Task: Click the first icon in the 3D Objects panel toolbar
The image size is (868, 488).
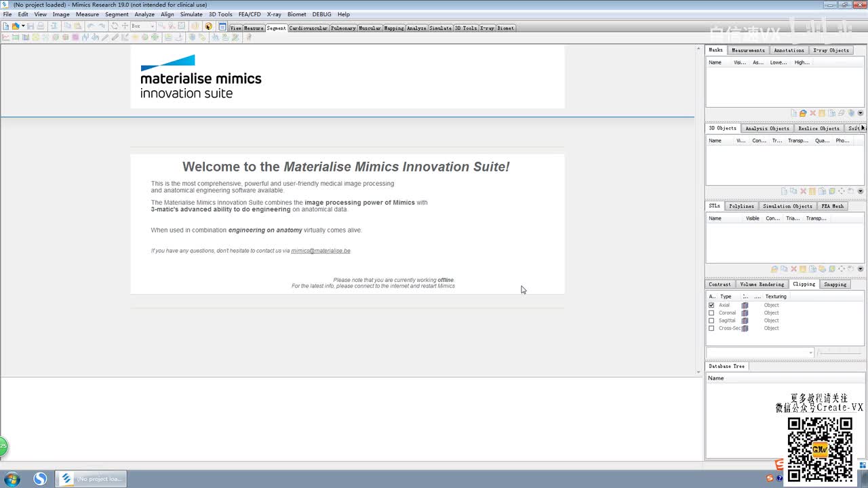Action: 785,192
